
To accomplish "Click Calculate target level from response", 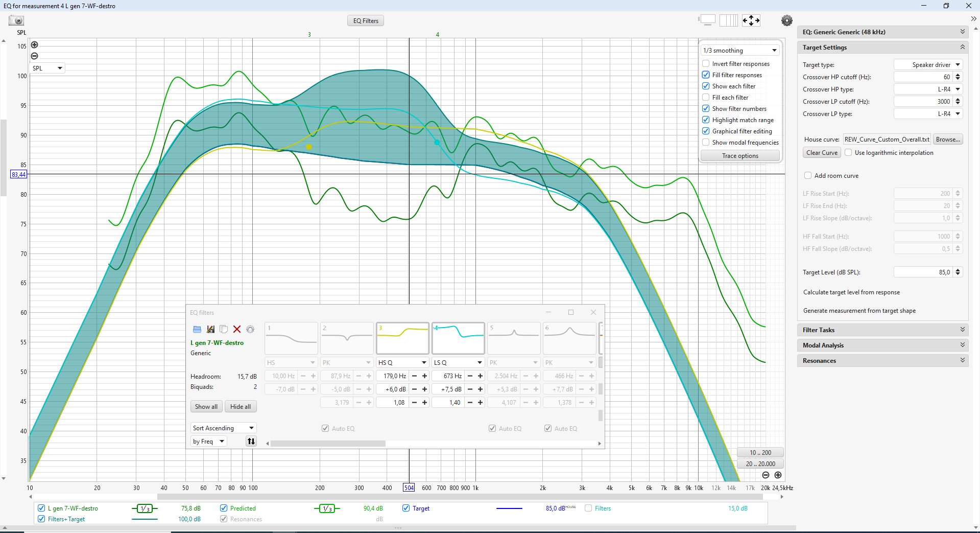I will click(x=851, y=292).
